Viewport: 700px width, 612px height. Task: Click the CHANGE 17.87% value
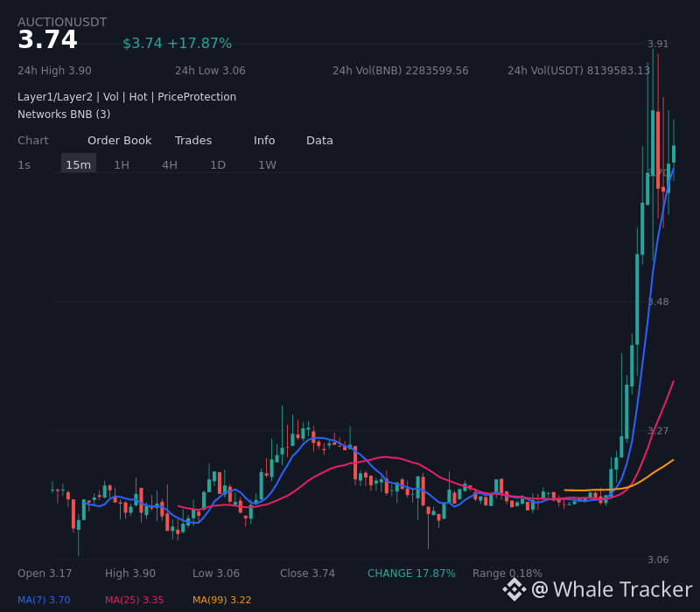411,574
